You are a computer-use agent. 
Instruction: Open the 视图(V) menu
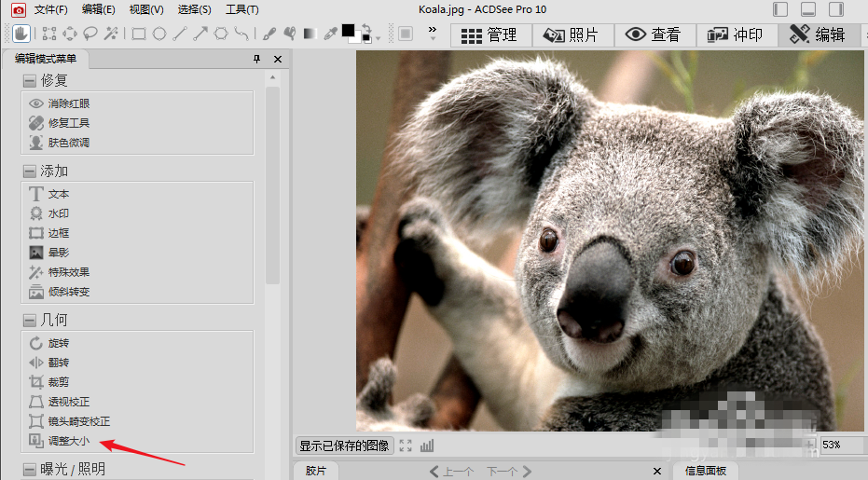[145, 9]
